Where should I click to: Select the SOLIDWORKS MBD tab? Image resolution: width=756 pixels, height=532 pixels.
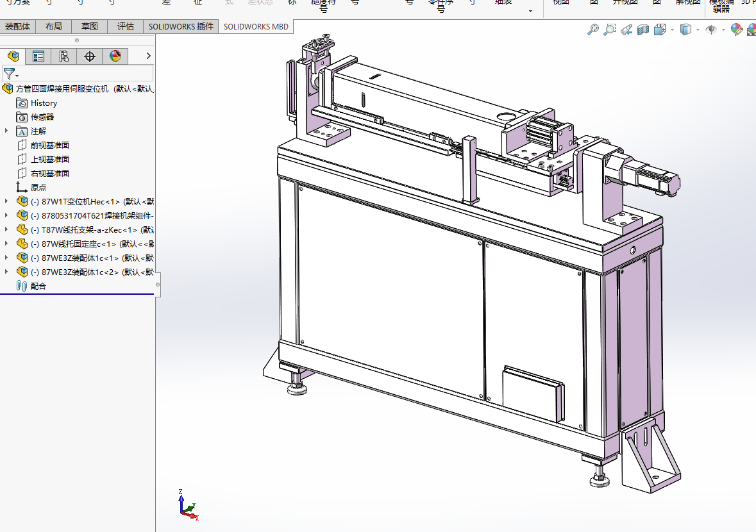pyautogui.click(x=256, y=26)
